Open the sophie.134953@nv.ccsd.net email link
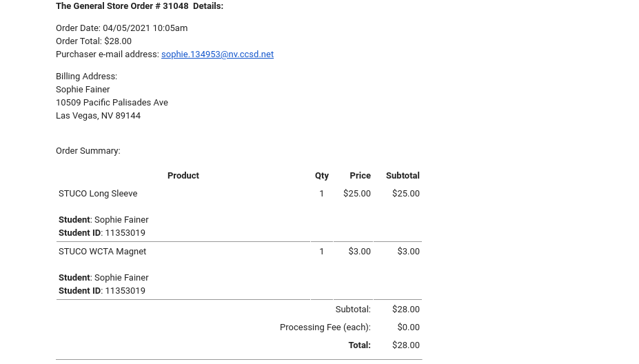This screenshot has width=639, height=364. coord(217,54)
